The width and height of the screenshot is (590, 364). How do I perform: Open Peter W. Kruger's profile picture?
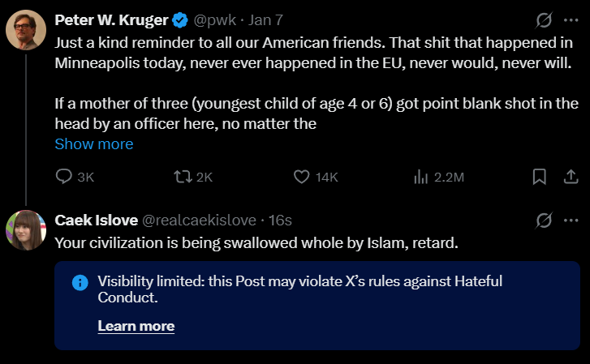(x=26, y=31)
